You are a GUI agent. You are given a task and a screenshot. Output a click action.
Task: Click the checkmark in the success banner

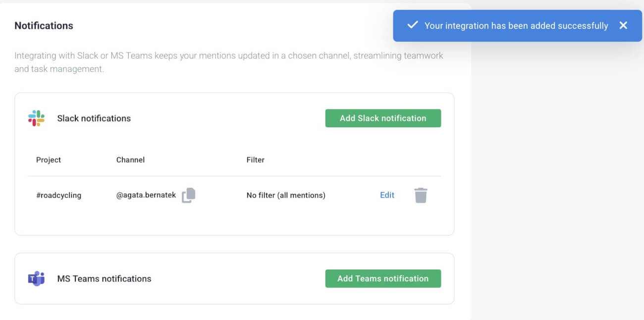tap(412, 25)
